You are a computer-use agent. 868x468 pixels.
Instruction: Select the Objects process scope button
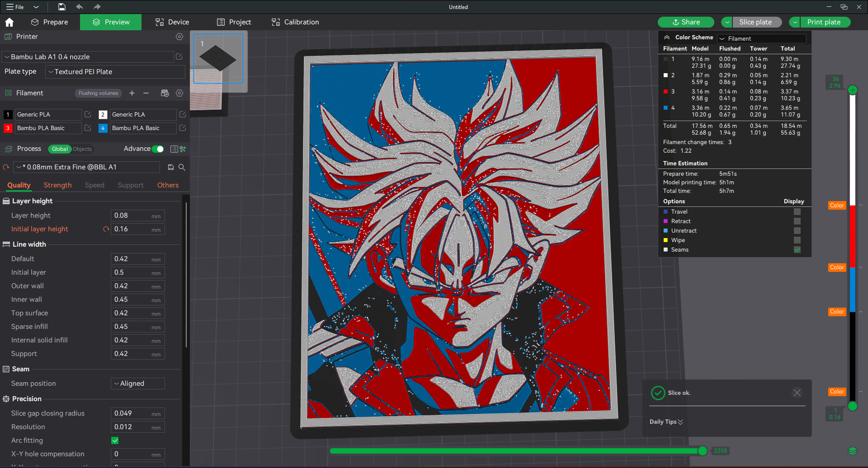tap(82, 149)
